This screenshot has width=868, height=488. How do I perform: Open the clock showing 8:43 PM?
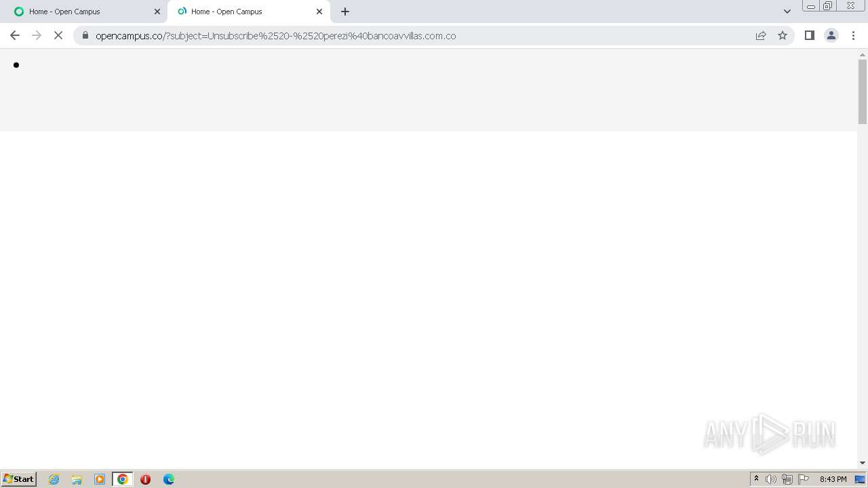click(833, 479)
